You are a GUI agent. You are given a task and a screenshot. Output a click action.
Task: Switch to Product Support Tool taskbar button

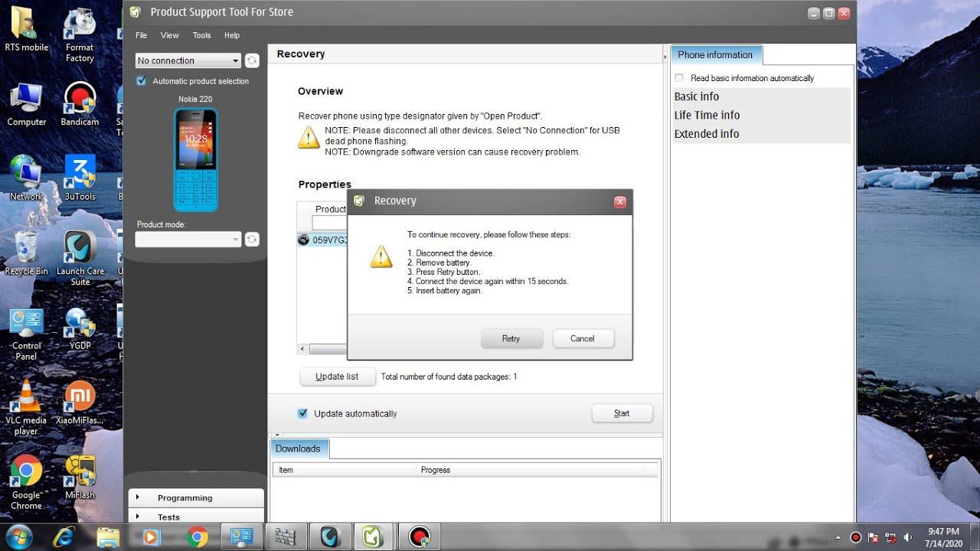tap(372, 537)
